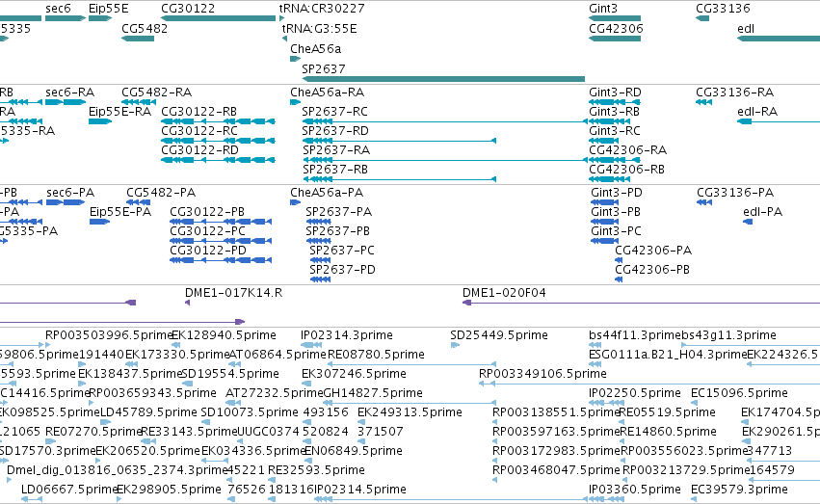Open the Gint3-PD protein feature
The image size is (820, 504).
(x=604, y=202)
